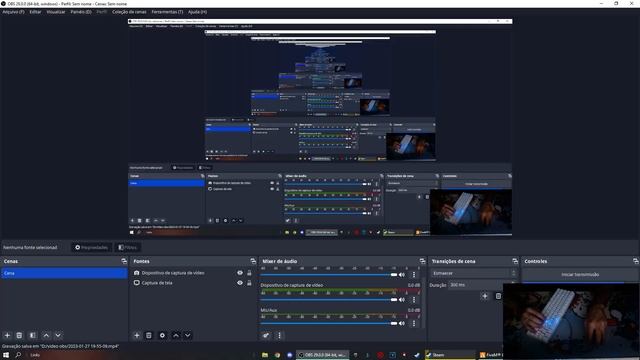Open the audio mixer menu at panel bottom
This screenshot has height=360, width=640.
[279, 335]
